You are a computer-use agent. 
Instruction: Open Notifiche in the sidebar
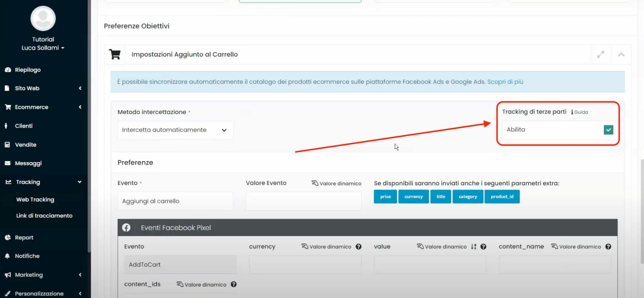(x=27, y=256)
